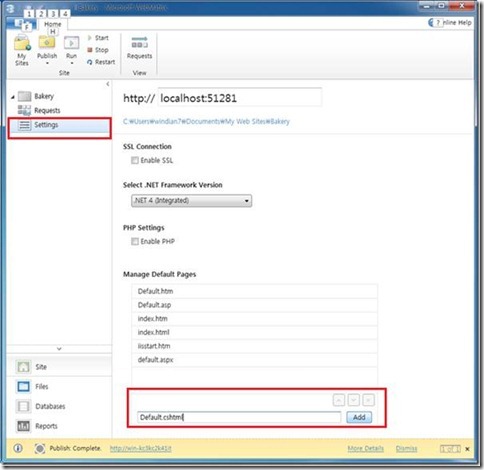Open the published site URL link
This screenshot has width=484, height=470.
pyautogui.click(x=140, y=449)
